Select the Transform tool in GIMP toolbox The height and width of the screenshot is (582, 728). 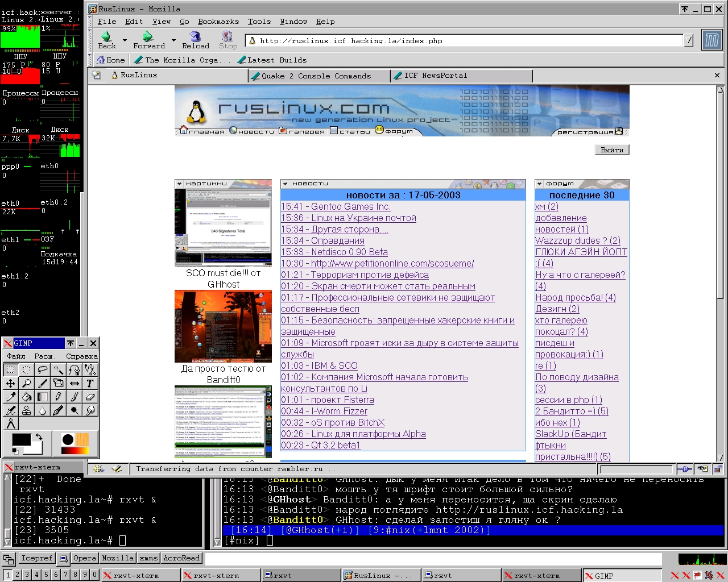pos(59,384)
